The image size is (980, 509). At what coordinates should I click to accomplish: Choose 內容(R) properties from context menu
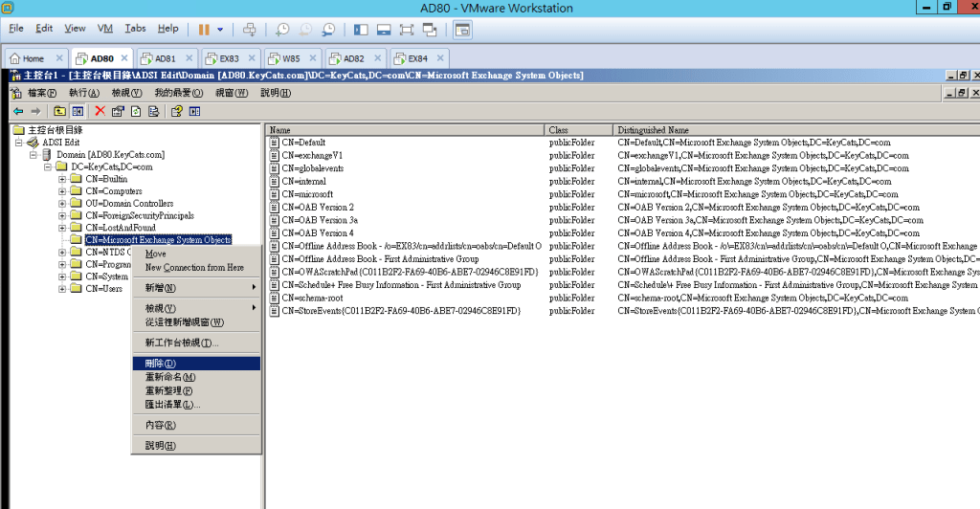(196, 425)
